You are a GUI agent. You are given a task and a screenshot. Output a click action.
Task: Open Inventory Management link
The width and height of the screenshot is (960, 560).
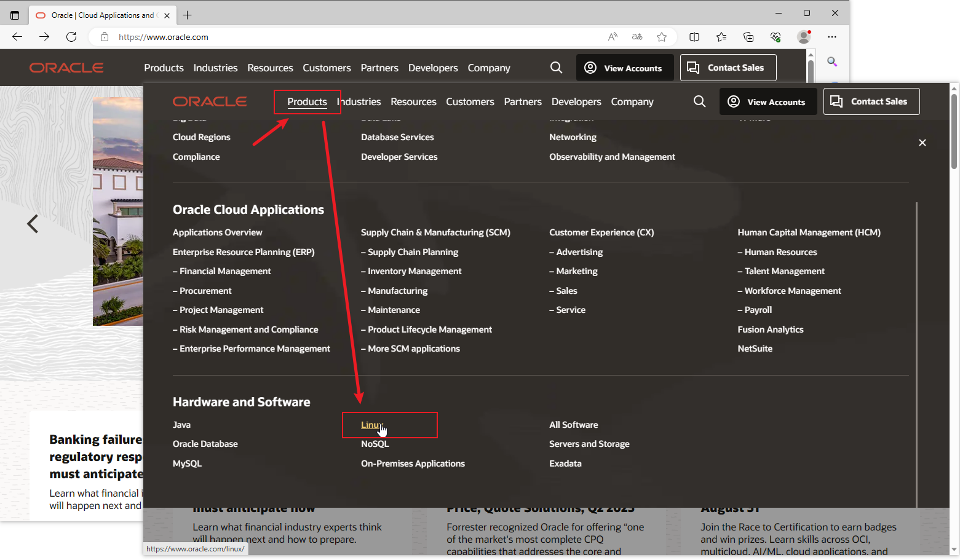pos(411,271)
